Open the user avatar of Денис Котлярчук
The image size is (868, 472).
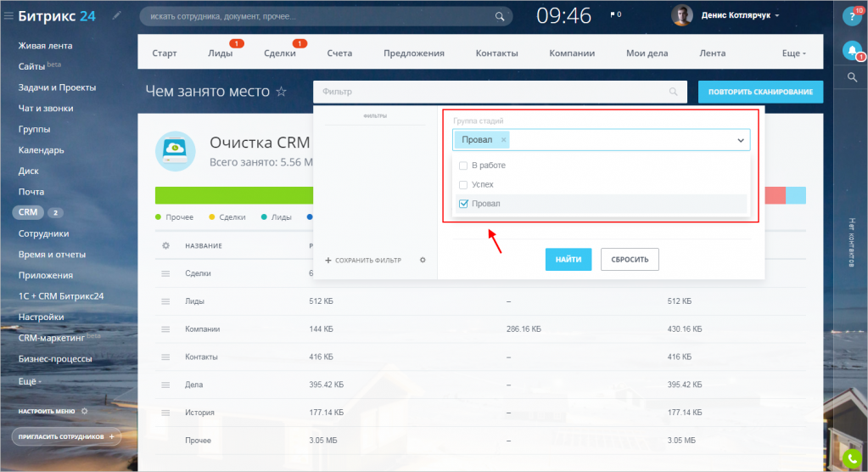(x=682, y=15)
